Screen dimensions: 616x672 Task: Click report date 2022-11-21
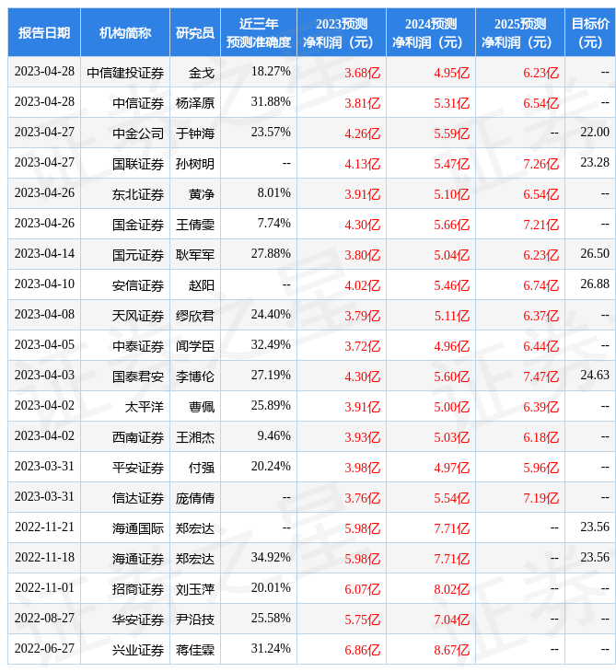[44, 527]
